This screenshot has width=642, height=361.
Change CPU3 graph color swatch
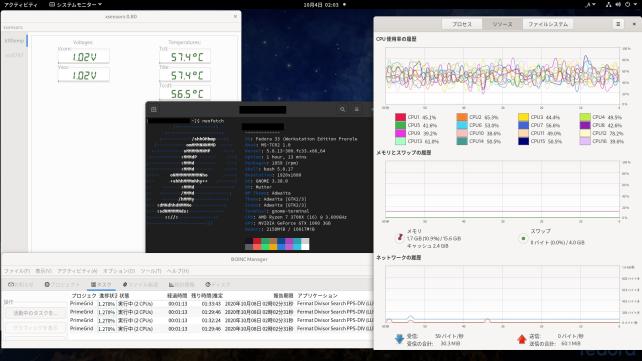pyautogui.click(x=523, y=117)
